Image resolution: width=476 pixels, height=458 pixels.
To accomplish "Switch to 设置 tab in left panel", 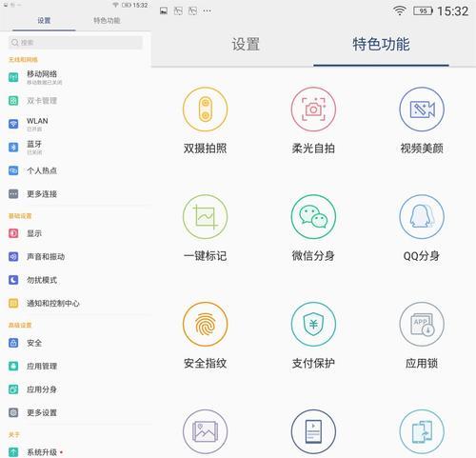I will coord(44,21).
